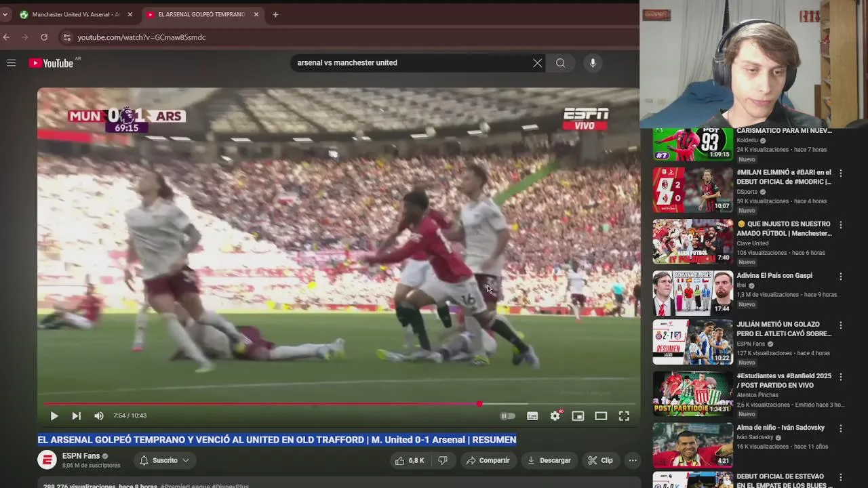Open menu for MILAN ELIMINÓ a BARI video
This screenshot has width=868, height=488.
pos(840,174)
